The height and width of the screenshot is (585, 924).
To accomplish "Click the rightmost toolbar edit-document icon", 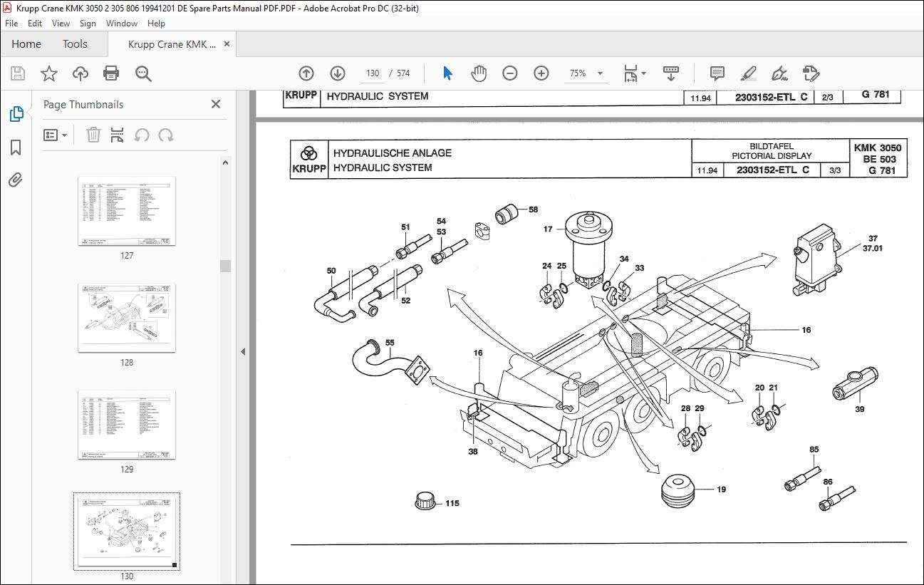I will pos(811,73).
